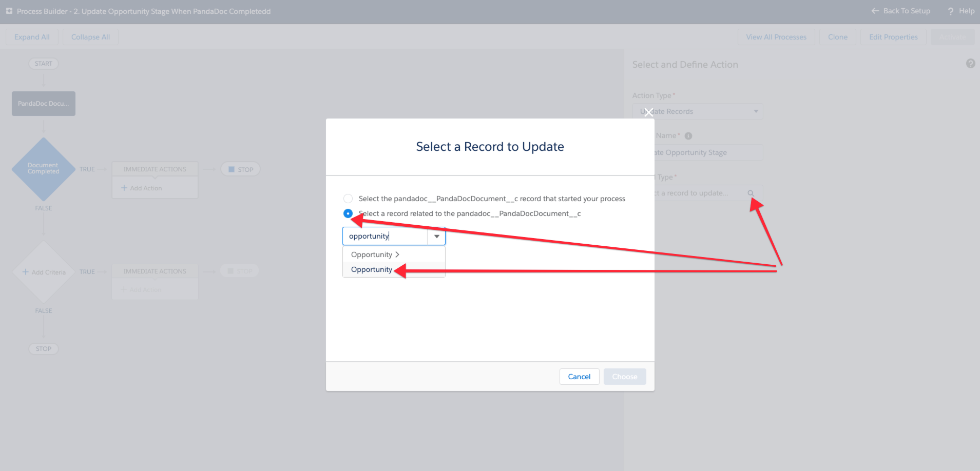
Task: Click the Process Builder logo icon
Action: tap(9, 11)
